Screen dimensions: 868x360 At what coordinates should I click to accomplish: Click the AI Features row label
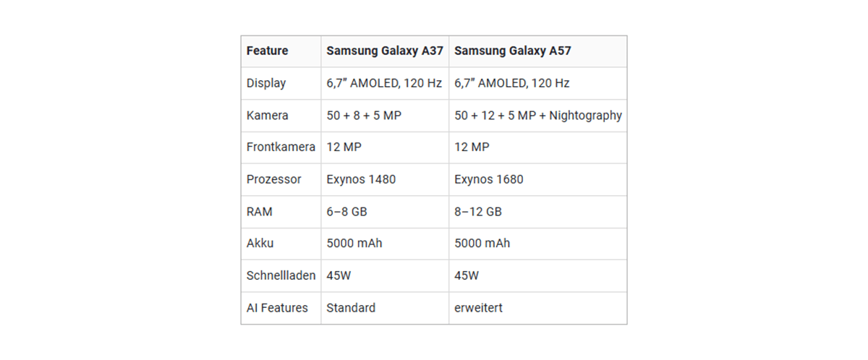[x=277, y=308]
